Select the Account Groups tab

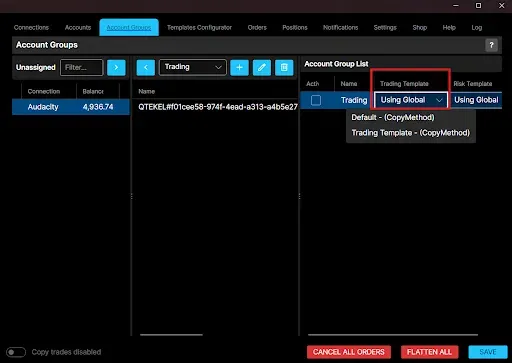click(129, 27)
